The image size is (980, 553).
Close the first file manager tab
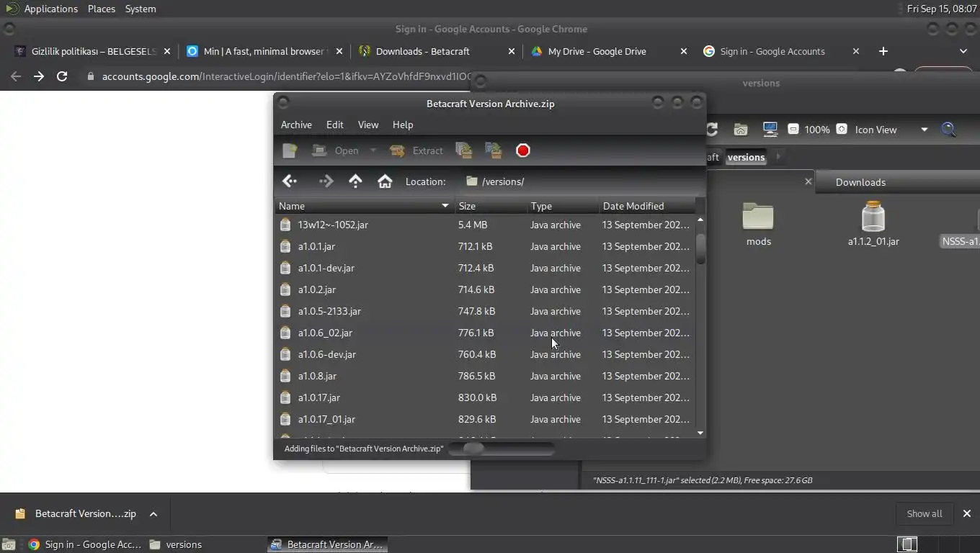click(808, 181)
